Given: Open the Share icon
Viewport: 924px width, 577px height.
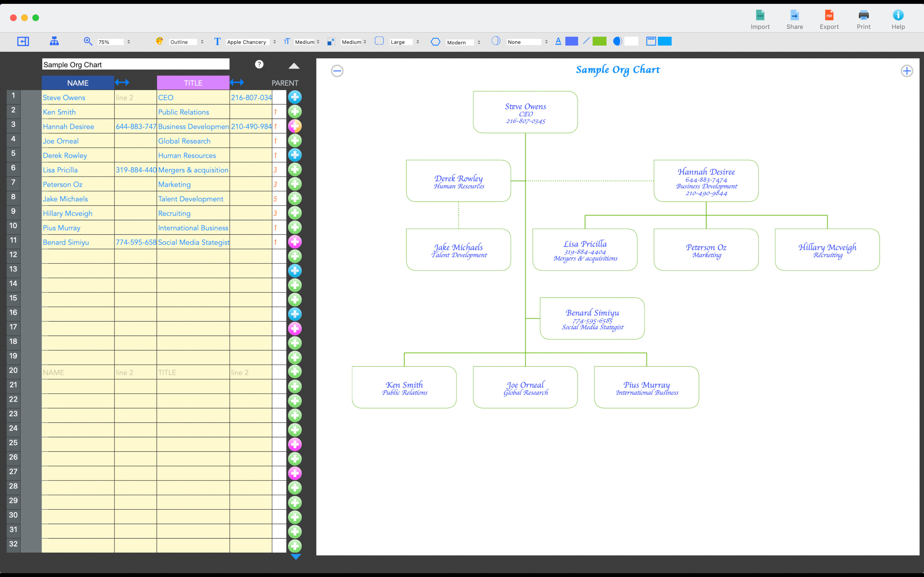Looking at the screenshot, I should click(x=794, y=15).
